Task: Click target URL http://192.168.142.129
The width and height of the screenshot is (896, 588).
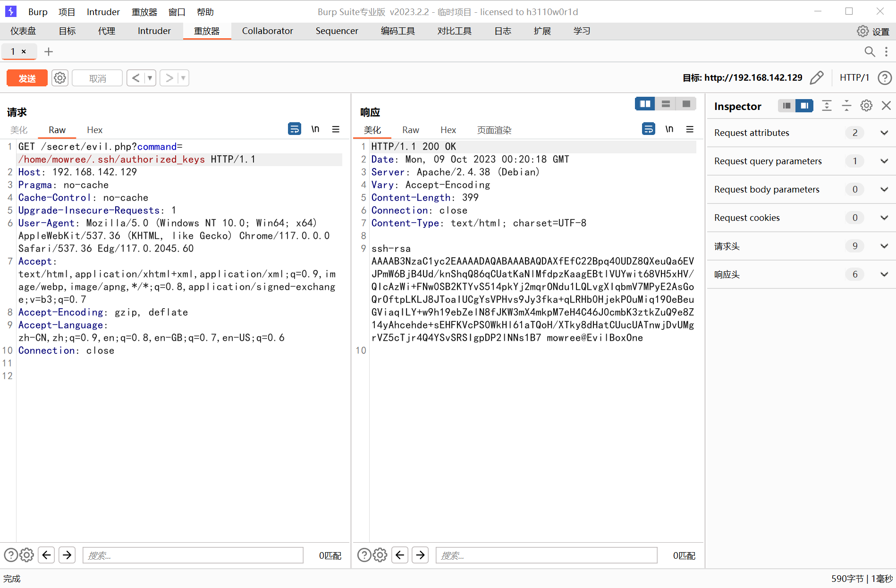Action: click(x=753, y=77)
